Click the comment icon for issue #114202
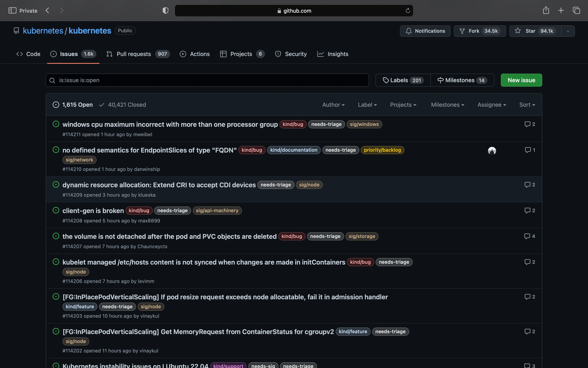 [x=527, y=332]
